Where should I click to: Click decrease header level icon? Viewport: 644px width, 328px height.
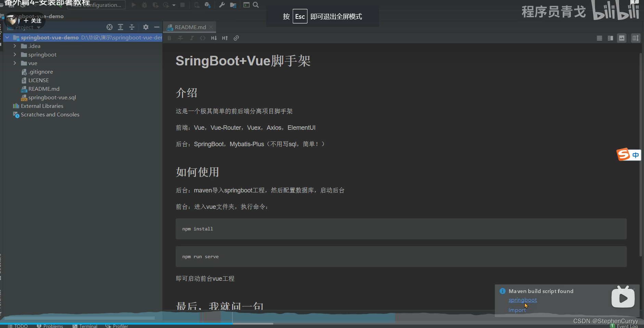coord(214,38)
